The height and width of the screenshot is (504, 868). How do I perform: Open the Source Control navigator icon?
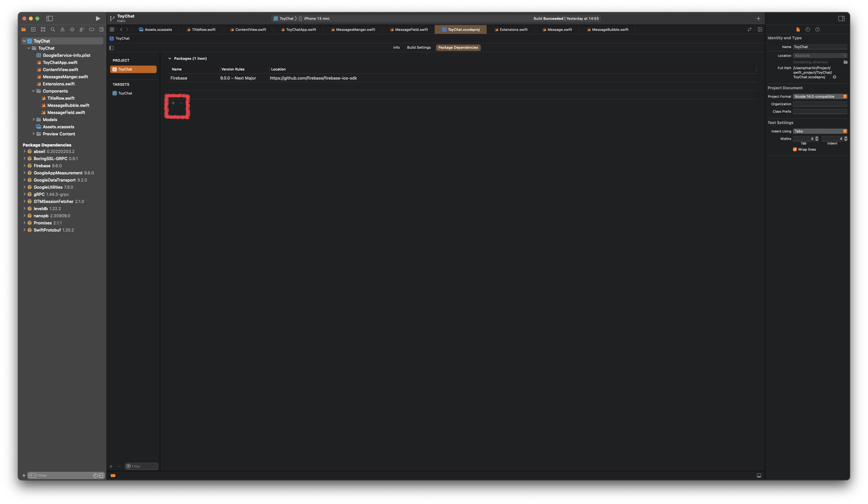pyautogui.click(x=33, y=30)
